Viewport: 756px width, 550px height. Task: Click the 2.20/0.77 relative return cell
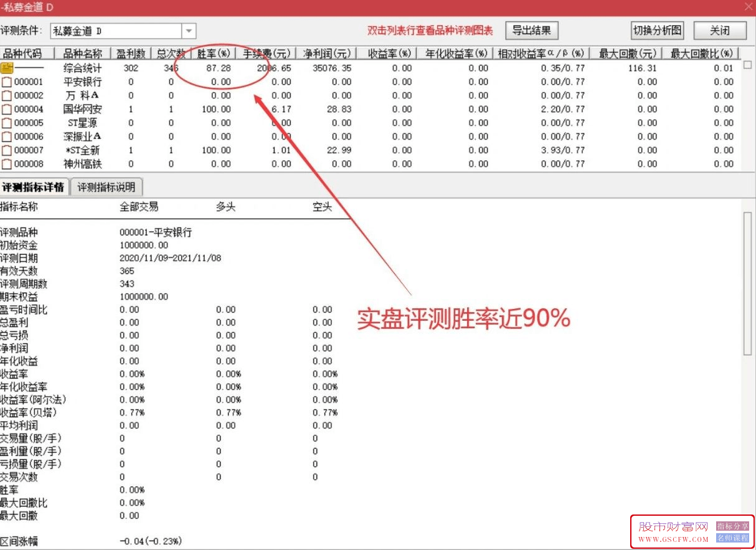click(563, 109)
